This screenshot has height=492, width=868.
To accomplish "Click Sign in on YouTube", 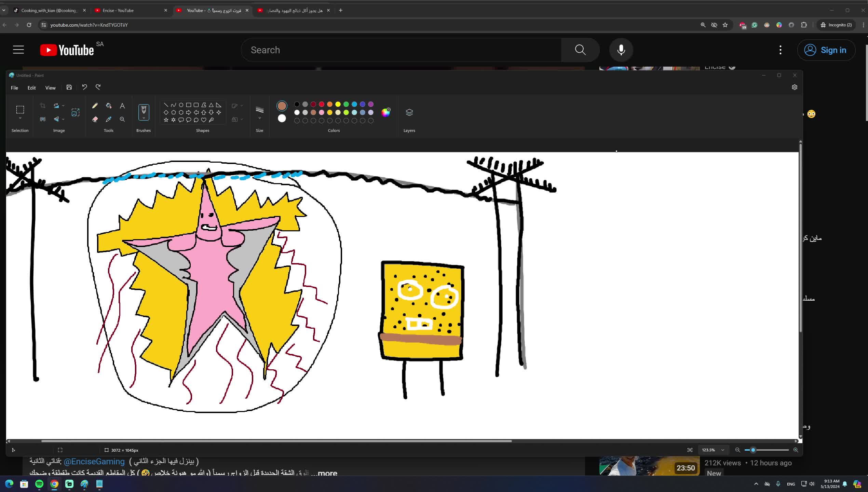I will coord(826,50).
